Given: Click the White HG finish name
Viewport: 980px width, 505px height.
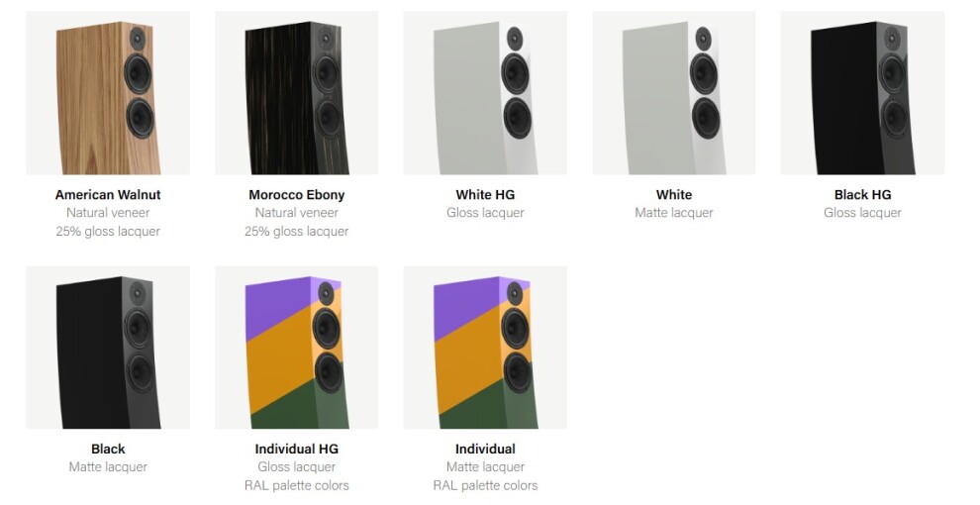Looking at the screenshot, I should point(485,194).
